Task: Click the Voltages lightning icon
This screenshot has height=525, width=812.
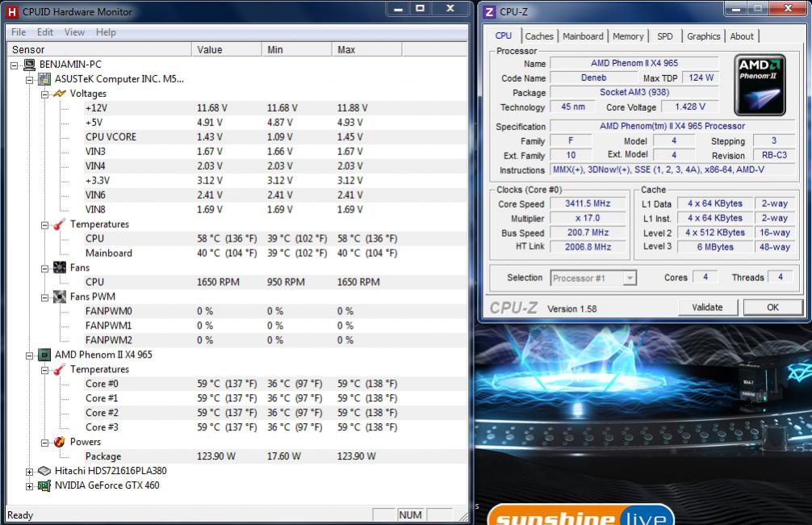Action: pyautogui.click(x=60, y=94)
